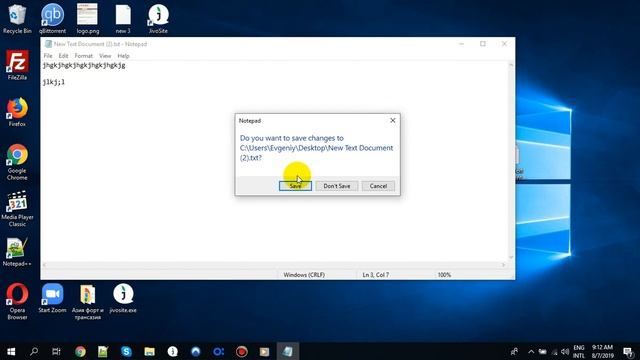The image size is (640, 360).
Task: Select the jivosite.exe desktop file
Action: (x=123, y=298)
